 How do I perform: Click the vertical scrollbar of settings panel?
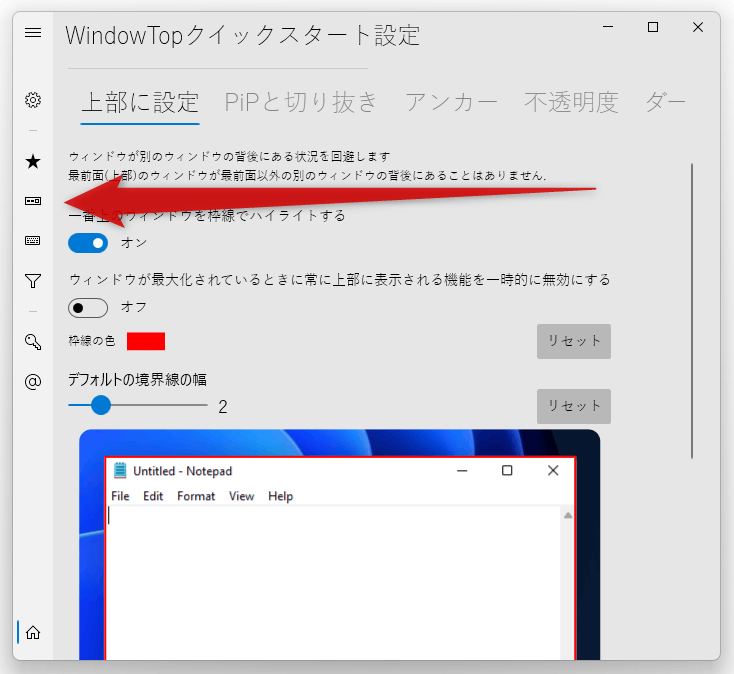tap(692, 311)
